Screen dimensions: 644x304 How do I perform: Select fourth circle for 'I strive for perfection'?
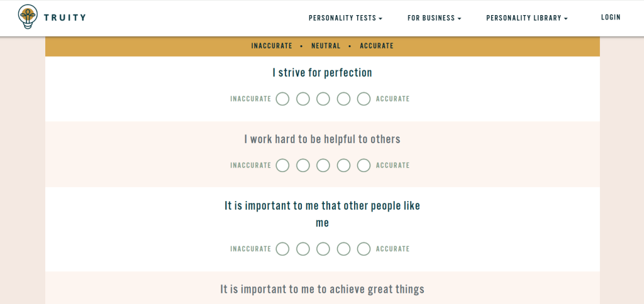343,99
